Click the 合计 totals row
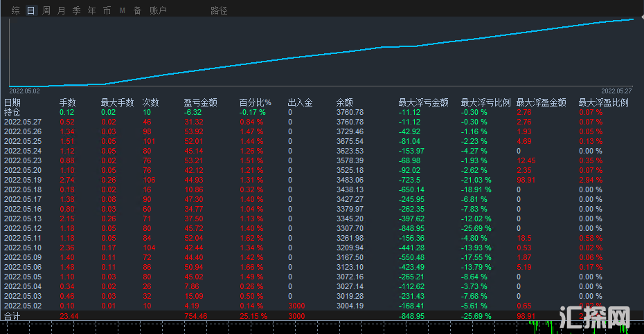The image size is (644, 334). click(x=12, y=316)
